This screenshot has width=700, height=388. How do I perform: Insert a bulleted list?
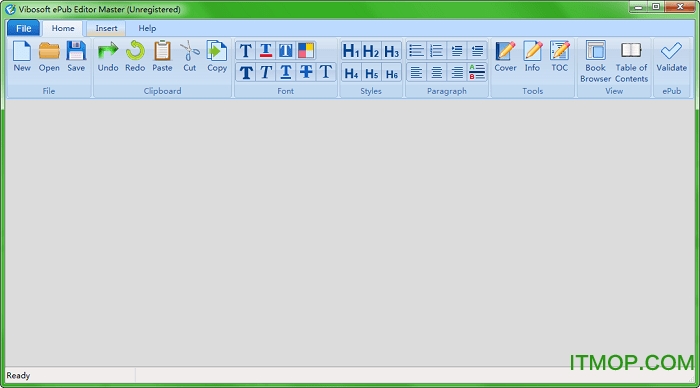416,50
